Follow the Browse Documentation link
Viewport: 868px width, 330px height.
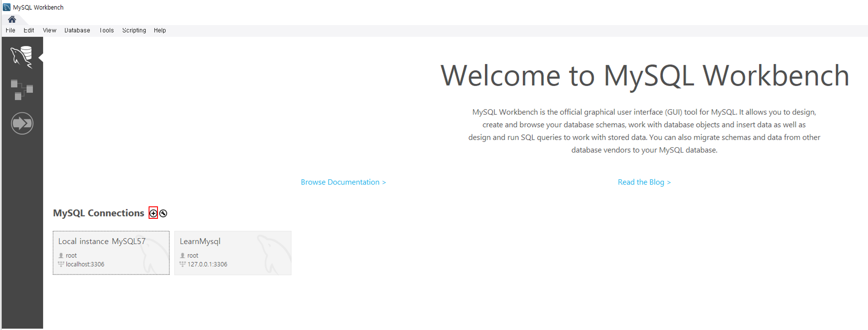click(x=343, y=182)
